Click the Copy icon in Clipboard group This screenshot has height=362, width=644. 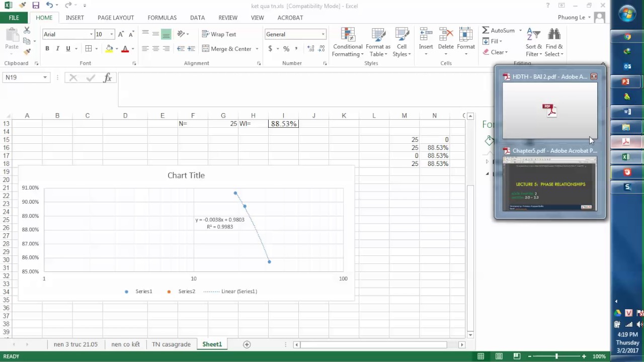(27, 41)
